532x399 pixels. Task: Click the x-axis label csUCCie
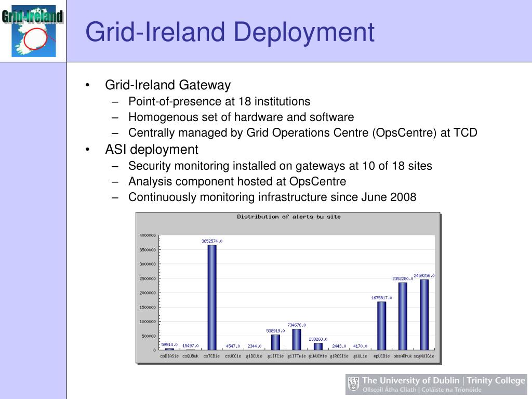[233, 356]
